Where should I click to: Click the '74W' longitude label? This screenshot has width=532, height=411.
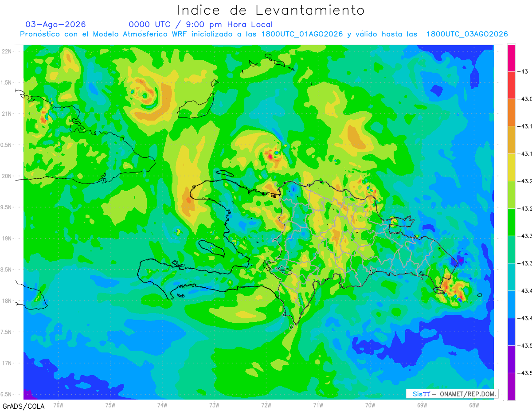point(162,405)
